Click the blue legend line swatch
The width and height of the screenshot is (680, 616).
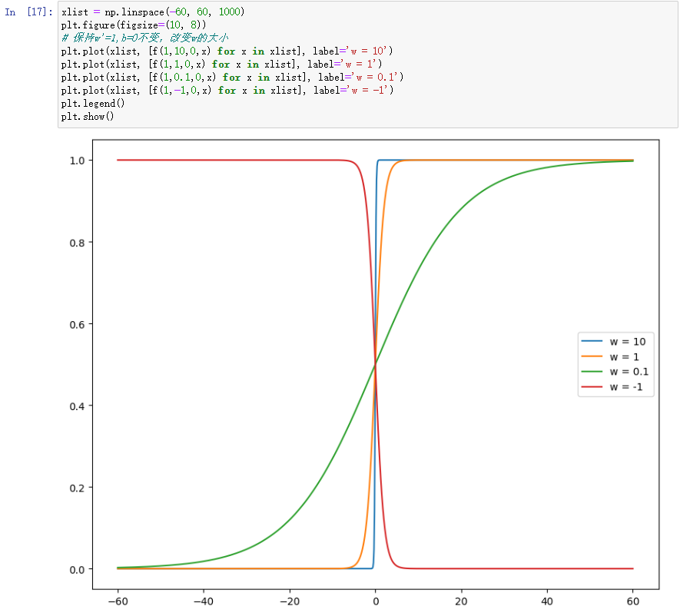(592, 341)
